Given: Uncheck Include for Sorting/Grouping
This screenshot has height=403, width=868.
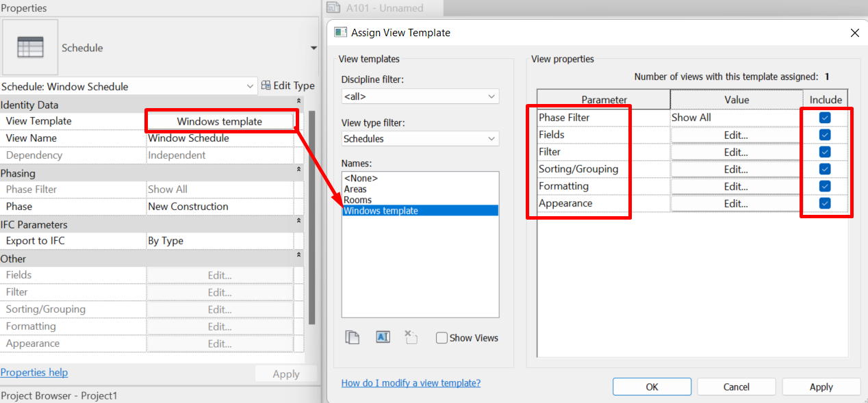Looking at the screenshot, I should (x=825, y=169).
